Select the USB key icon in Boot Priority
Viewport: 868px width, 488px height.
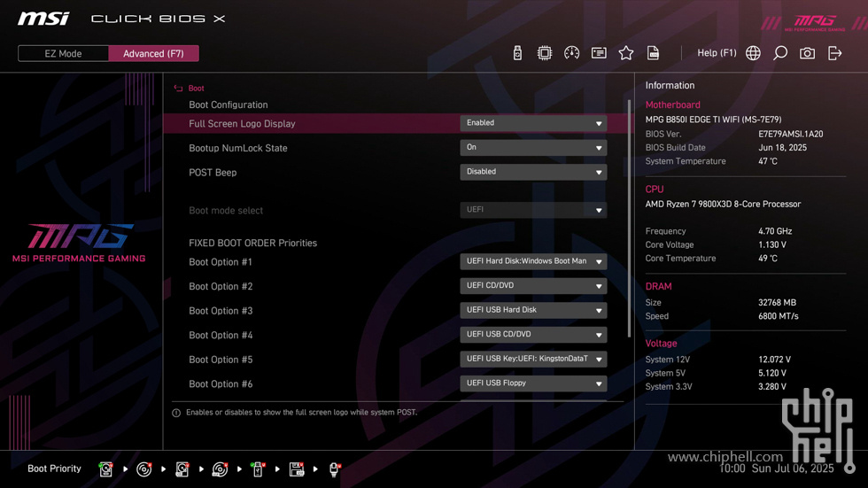coord(258,469)
